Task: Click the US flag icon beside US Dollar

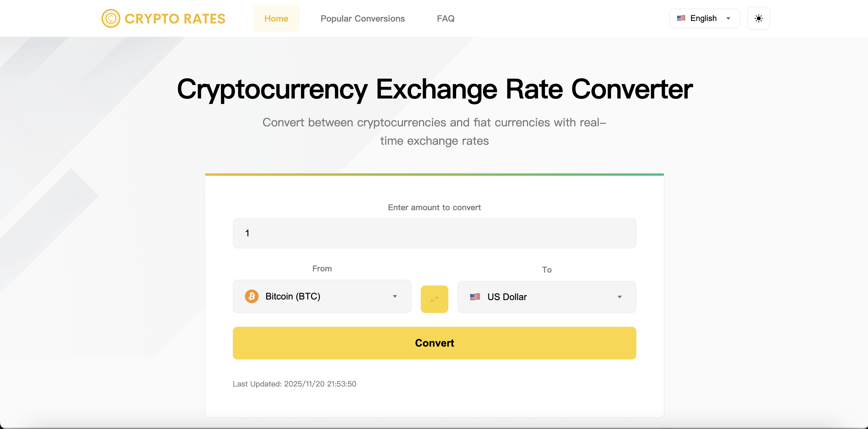Action: pos(475,297)
